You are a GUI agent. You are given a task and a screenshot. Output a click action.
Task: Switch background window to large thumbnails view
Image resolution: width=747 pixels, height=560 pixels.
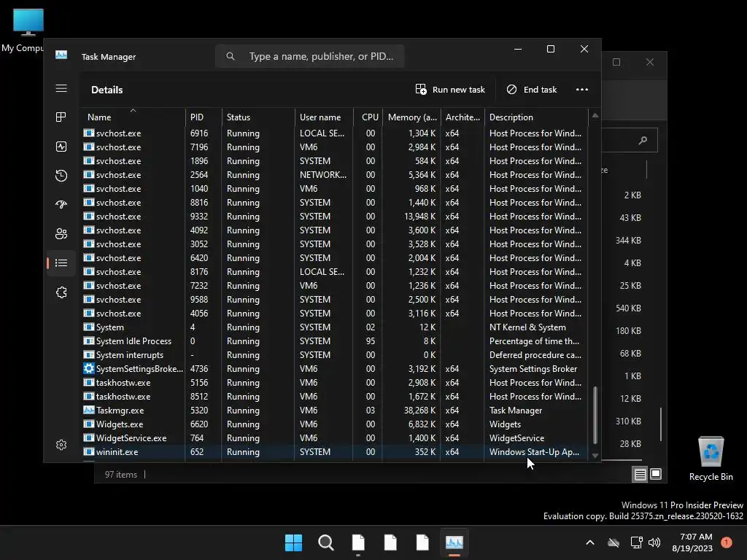(656, 474)
